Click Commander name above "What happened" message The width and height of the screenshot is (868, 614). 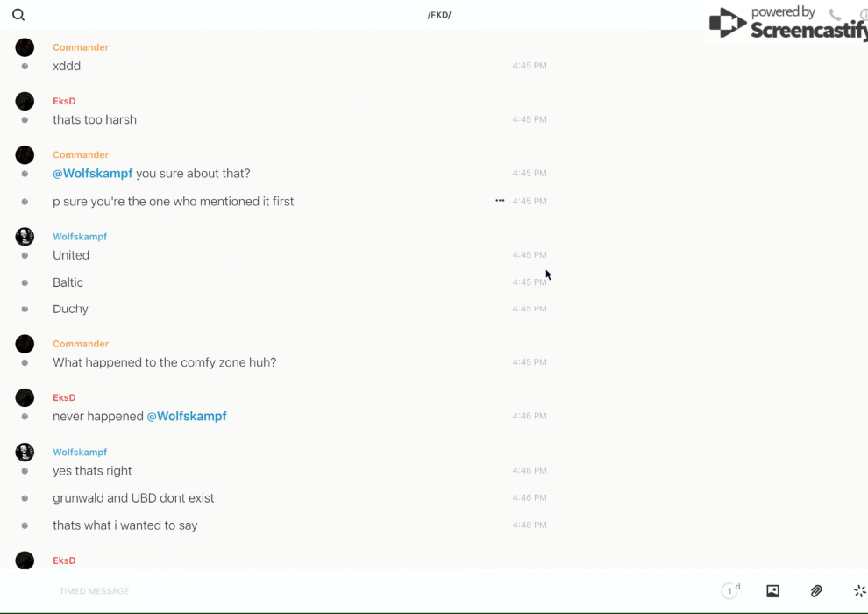[81, 344]
